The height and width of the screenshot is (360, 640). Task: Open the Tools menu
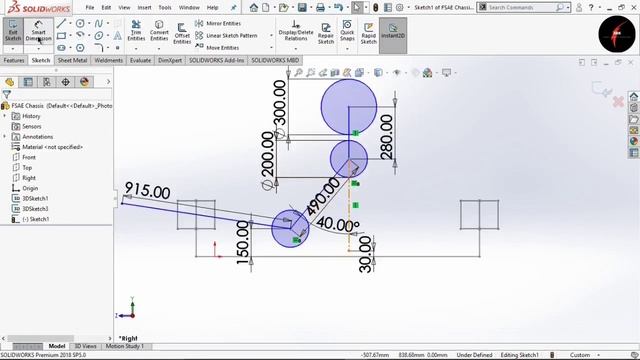pos(165,7)
